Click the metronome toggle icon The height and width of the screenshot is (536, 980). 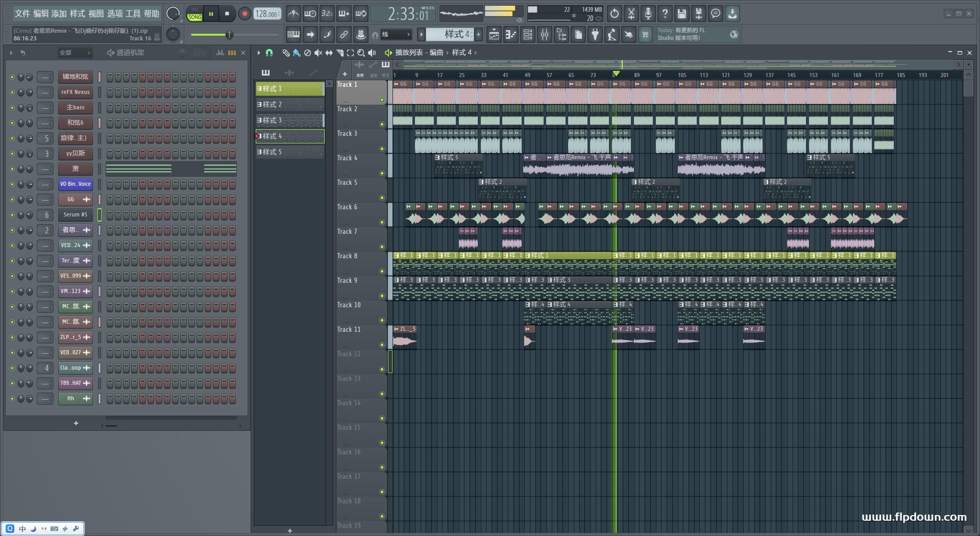tap(293, 14)
